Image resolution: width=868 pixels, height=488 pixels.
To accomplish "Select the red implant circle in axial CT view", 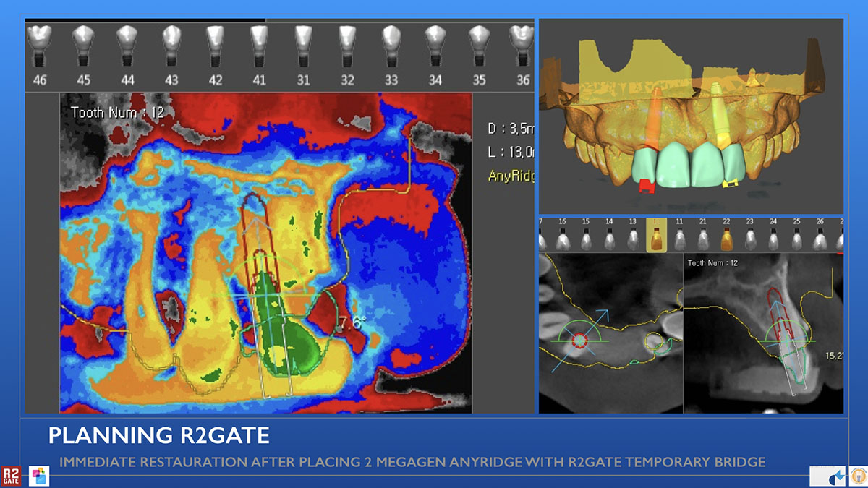I will 579,340.
